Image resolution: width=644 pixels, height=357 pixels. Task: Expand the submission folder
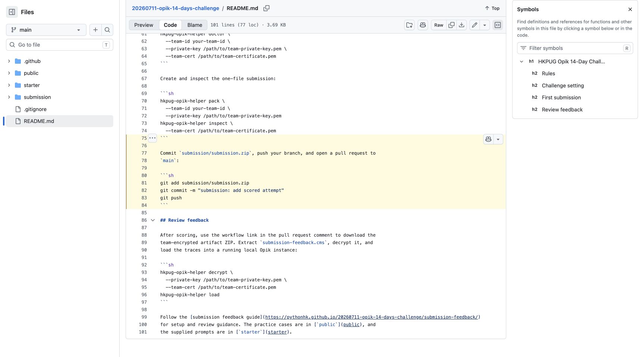coord(9,97)
